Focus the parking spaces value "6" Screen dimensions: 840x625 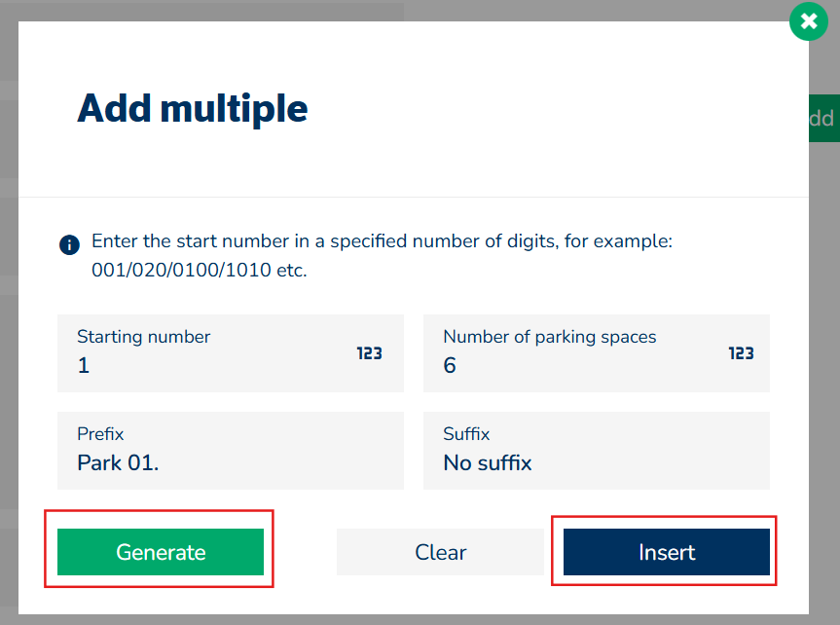(x=450, y=366)
